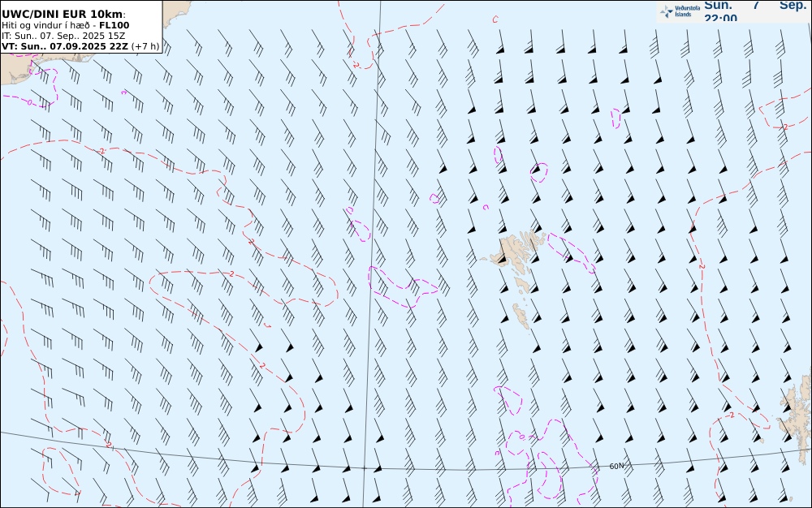
Task: Click the 'Sun.' day text in header
Action: pos(719,5)
